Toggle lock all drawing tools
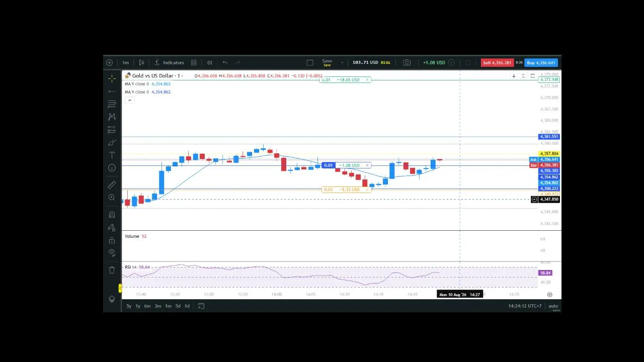 (x=112, y=240)
